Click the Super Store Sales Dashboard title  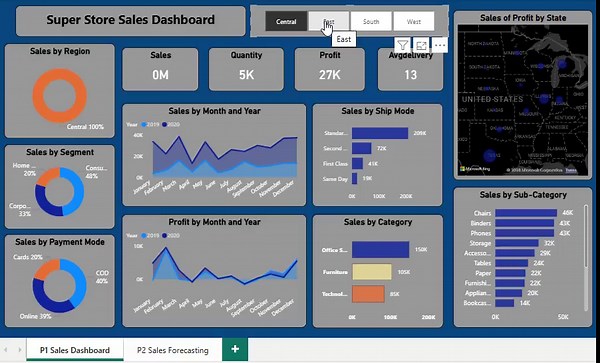pos(130,20)
